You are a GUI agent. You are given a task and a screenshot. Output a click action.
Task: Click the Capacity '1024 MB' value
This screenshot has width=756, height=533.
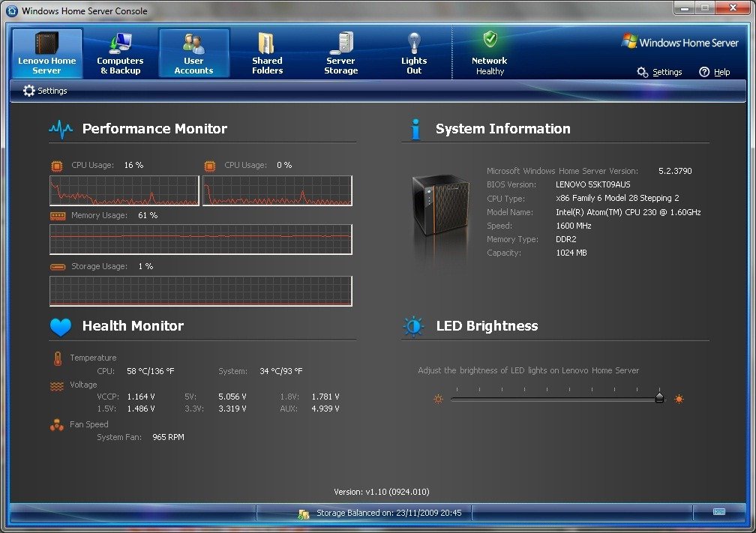(x=571, y=253)
